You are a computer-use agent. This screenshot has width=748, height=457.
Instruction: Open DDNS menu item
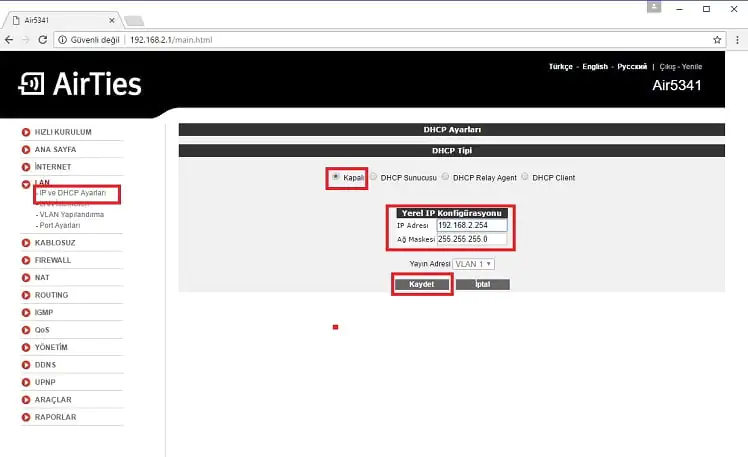45,365
